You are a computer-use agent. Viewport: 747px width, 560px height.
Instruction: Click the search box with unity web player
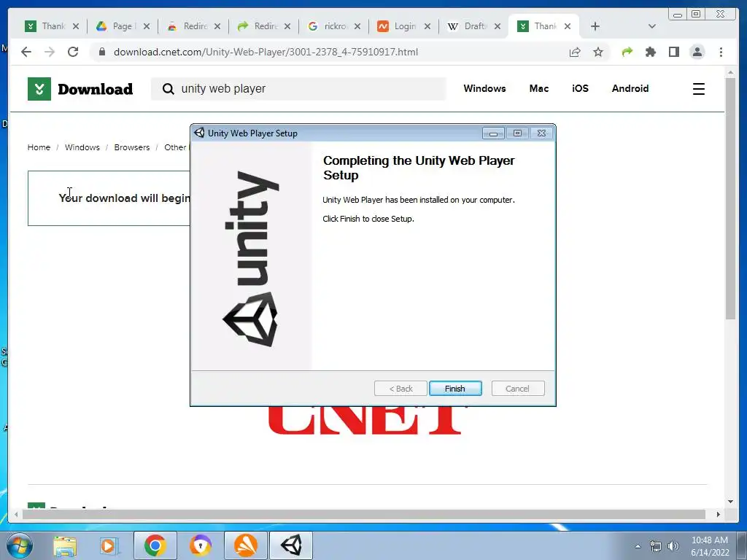[298, 88]
